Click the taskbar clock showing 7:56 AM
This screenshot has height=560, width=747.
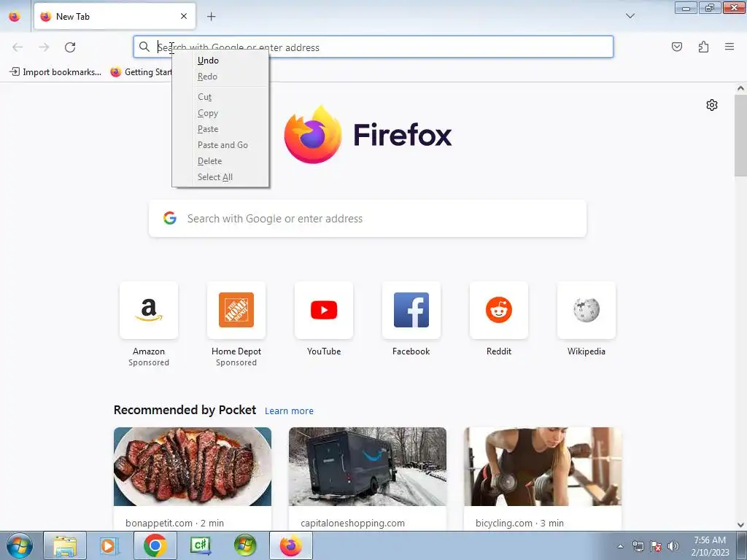(710, 546)
